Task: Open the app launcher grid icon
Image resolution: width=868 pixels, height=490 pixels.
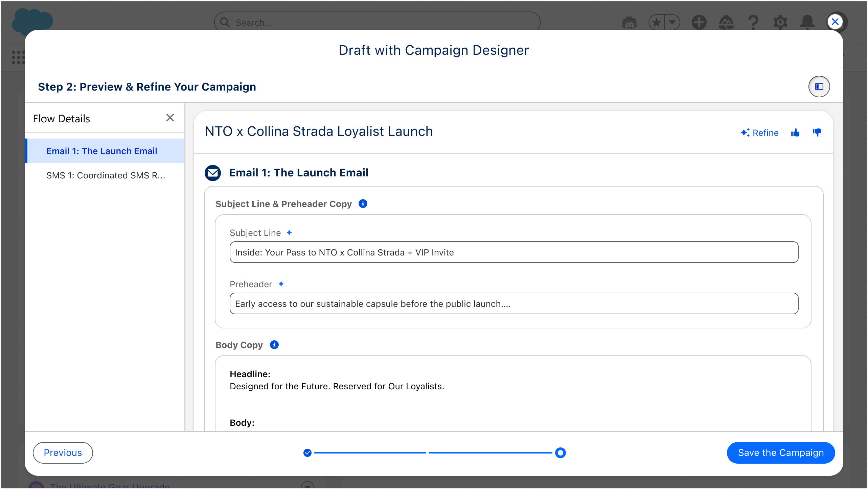Action: 19,57
